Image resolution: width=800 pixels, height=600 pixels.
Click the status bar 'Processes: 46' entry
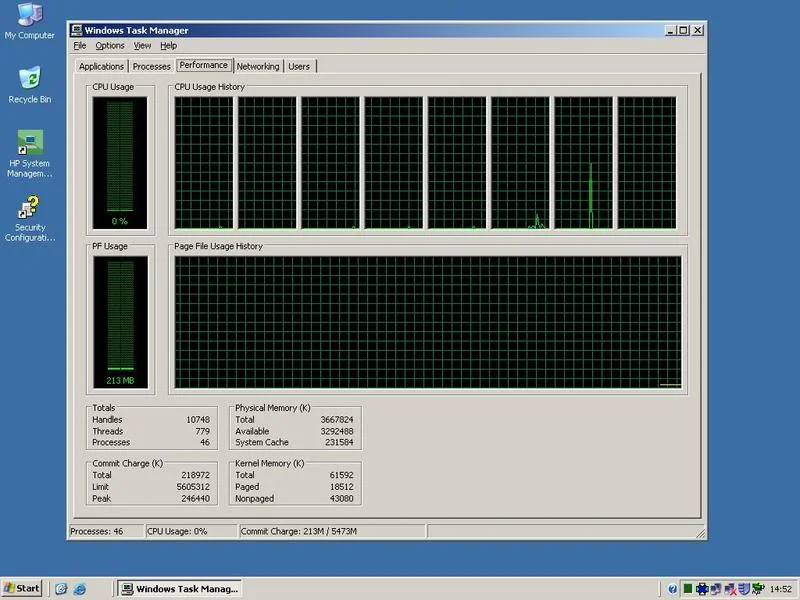click(x=106, y=531)
